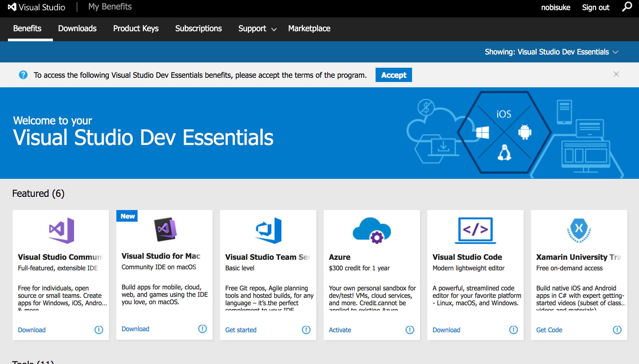
Task: Click the Visual Studio Community logo icon
Action: pos(61,230)
